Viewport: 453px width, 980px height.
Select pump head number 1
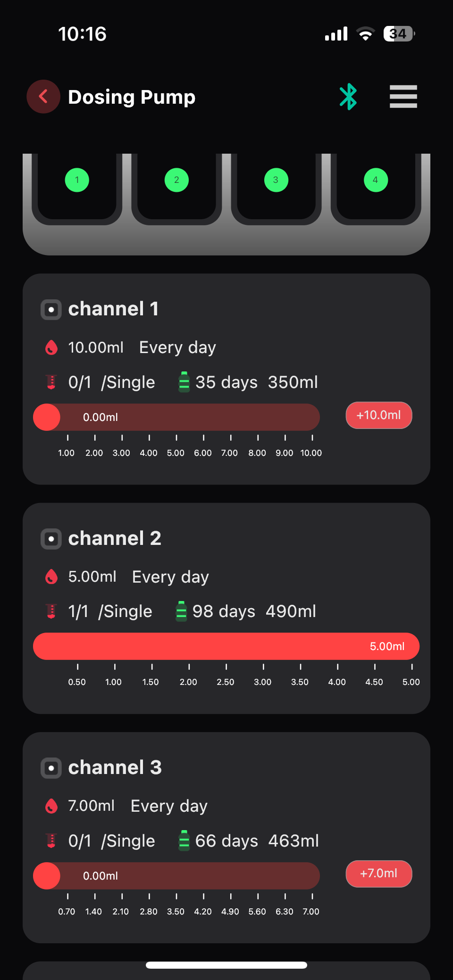coord(77,180)
